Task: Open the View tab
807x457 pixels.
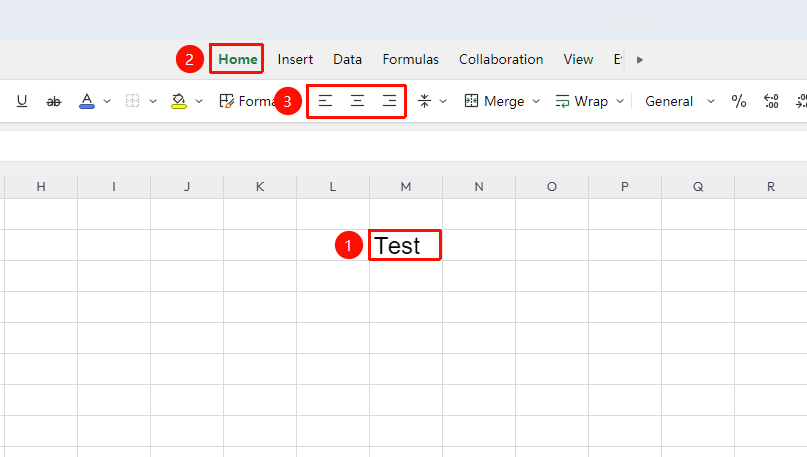Action: [578, 59]
